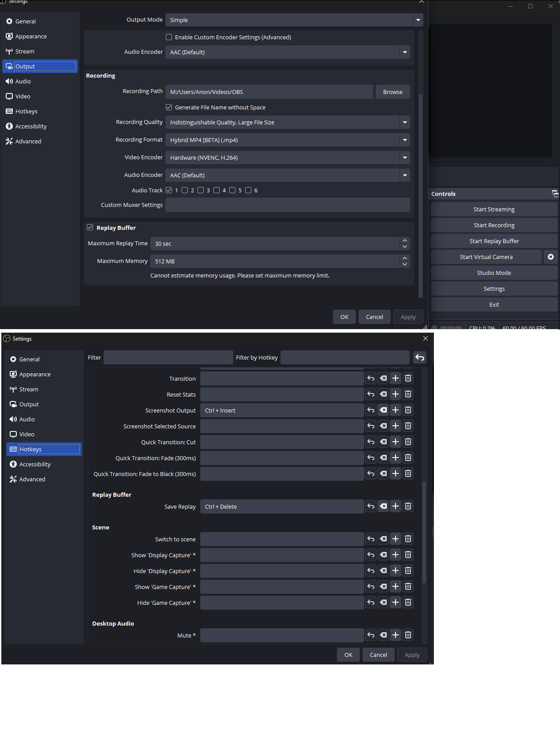Enable Audio Track 3
Screen dimensions: 560x750
201,190
